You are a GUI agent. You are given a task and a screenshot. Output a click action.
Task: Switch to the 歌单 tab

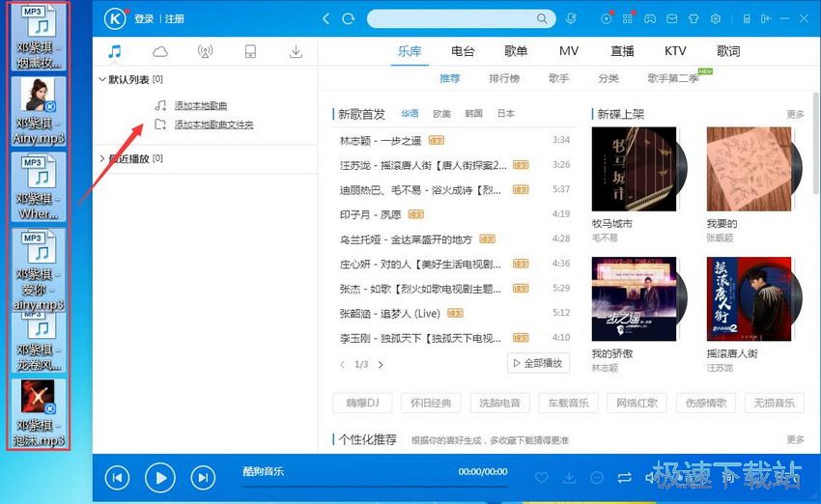[x=516, y=51]
